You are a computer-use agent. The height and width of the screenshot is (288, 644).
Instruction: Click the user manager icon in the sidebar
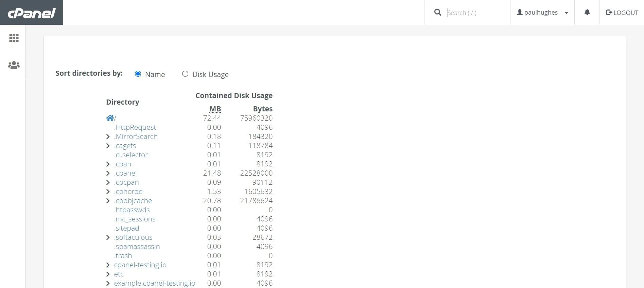click(14, 65)
